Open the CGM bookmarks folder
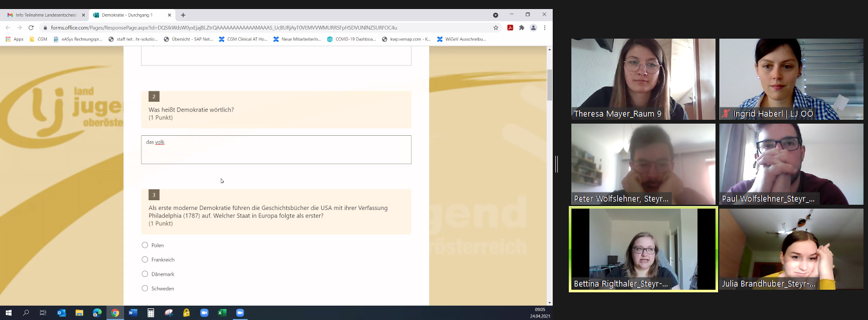 38,39
